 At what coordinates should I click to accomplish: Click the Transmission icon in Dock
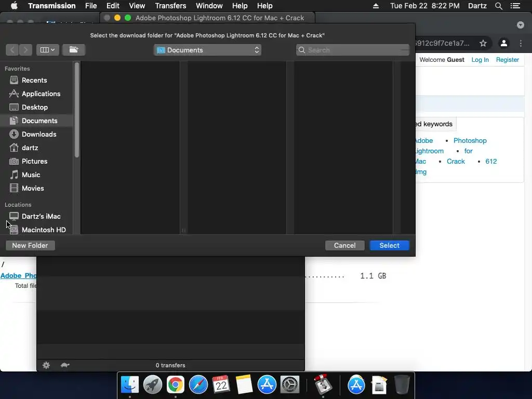[x=323, y=384]
